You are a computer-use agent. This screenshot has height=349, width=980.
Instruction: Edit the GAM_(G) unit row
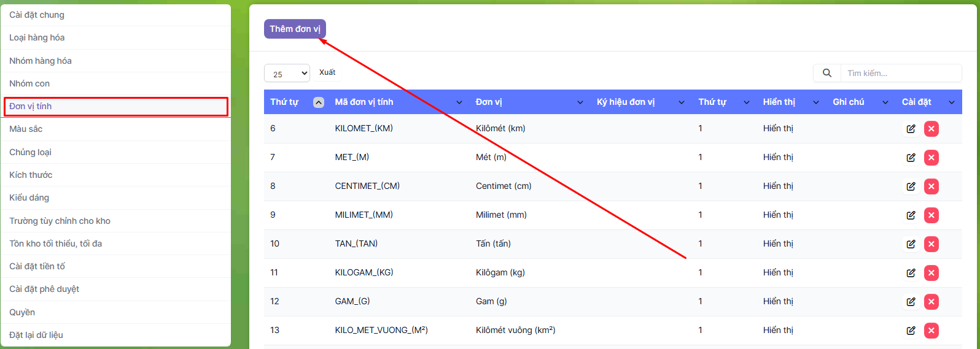911,302
